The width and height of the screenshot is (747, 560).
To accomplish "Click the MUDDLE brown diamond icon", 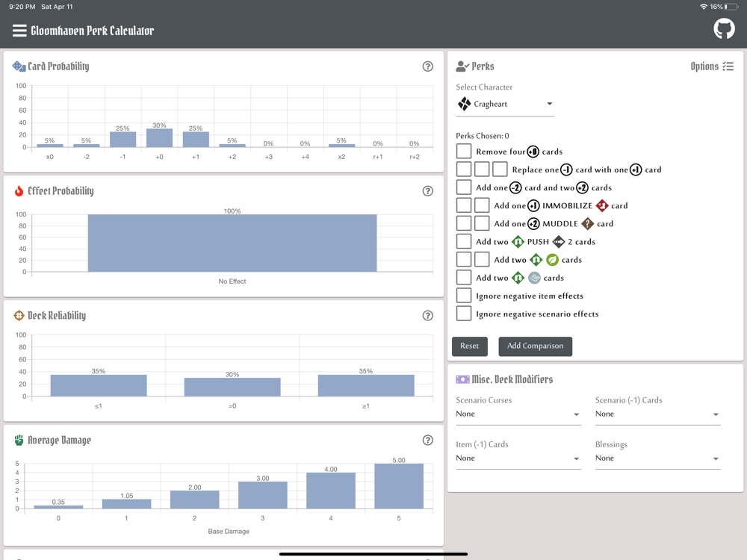I will click(588, 224).
